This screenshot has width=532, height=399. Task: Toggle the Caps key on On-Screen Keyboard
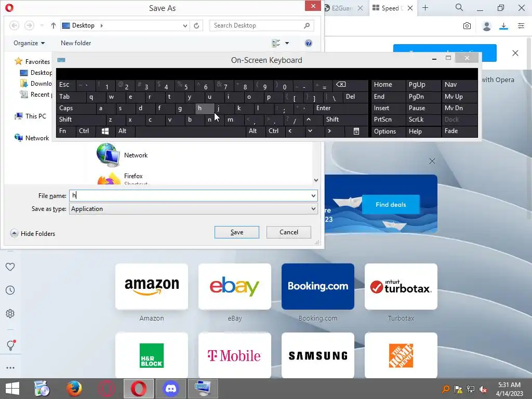77,108
